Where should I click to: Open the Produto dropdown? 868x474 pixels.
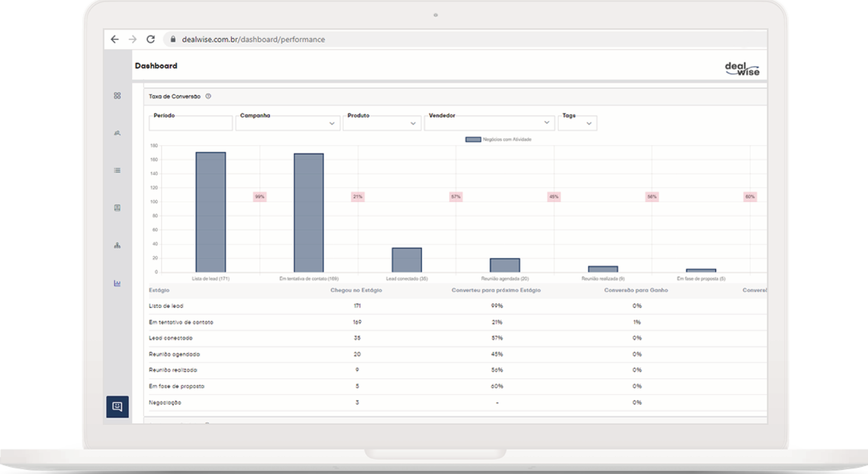(x=382, y=123)
